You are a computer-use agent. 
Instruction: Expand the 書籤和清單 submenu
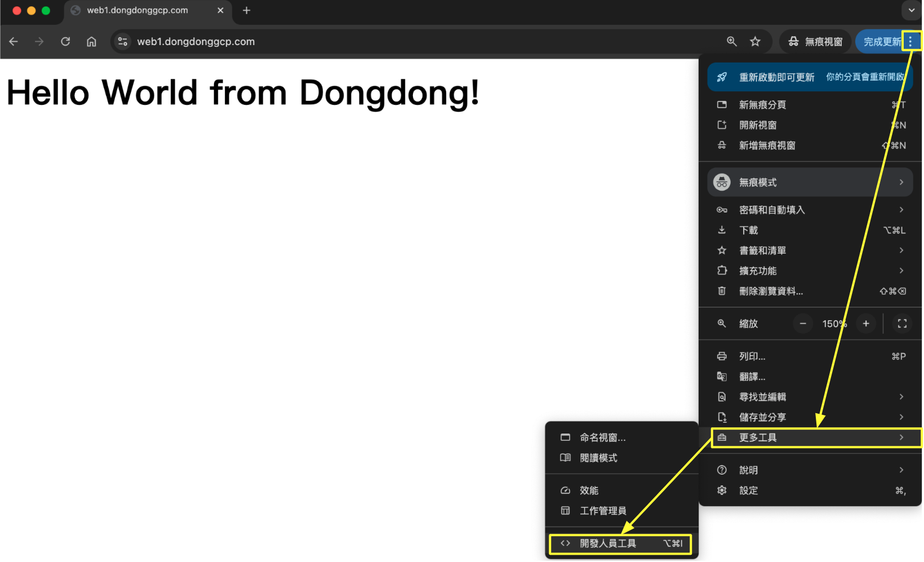click(810, 251)
